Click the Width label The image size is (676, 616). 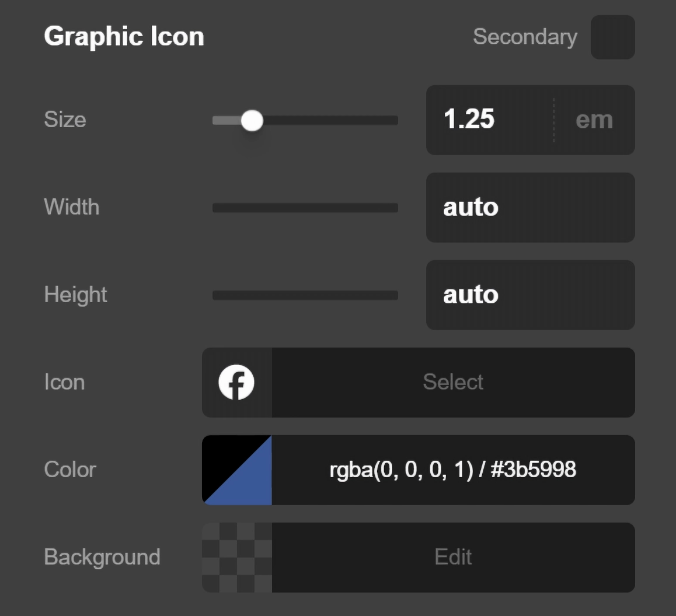pyautogui.click(x=71, y=208)
